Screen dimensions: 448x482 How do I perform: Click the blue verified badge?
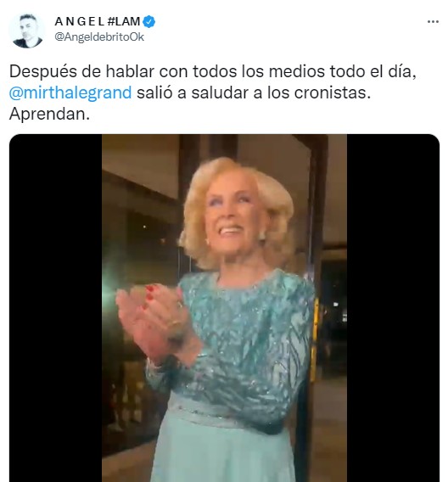[x=149, y=22]
